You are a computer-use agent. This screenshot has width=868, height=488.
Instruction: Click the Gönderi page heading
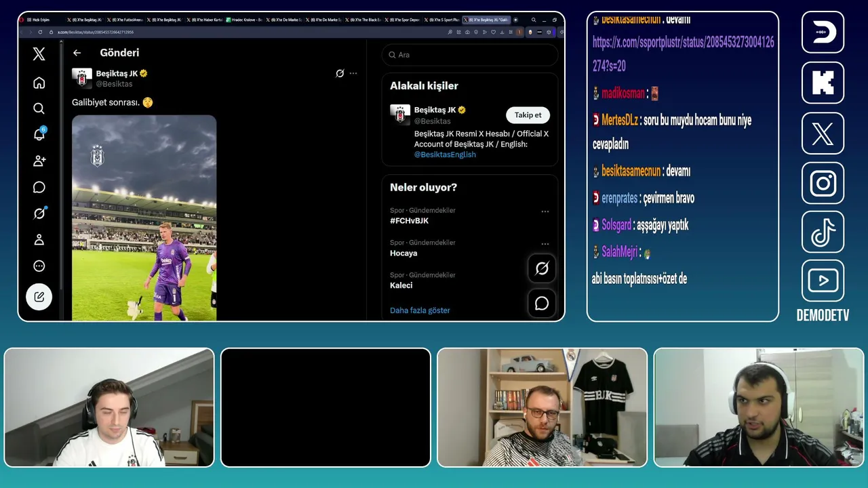[x=119, y=53]
